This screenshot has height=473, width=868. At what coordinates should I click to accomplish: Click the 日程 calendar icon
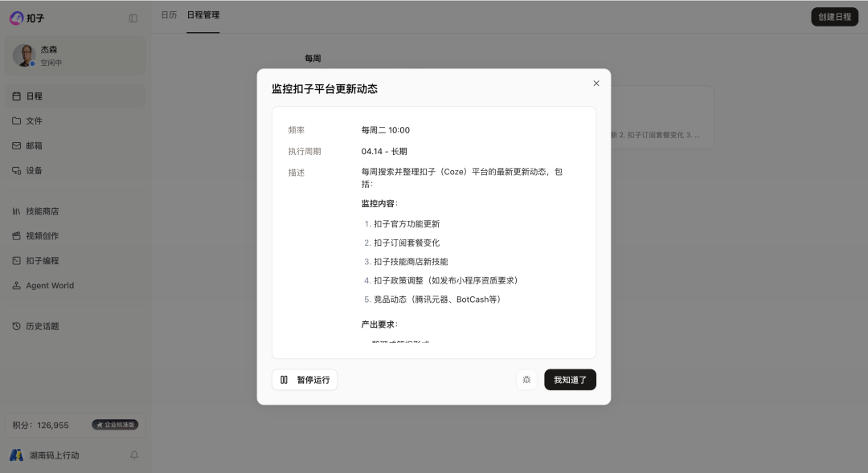click(17, 96)
